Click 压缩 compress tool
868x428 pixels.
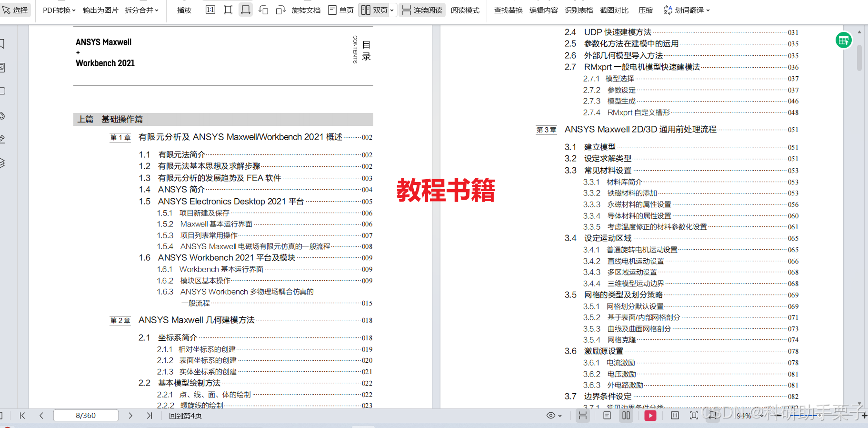646,10
